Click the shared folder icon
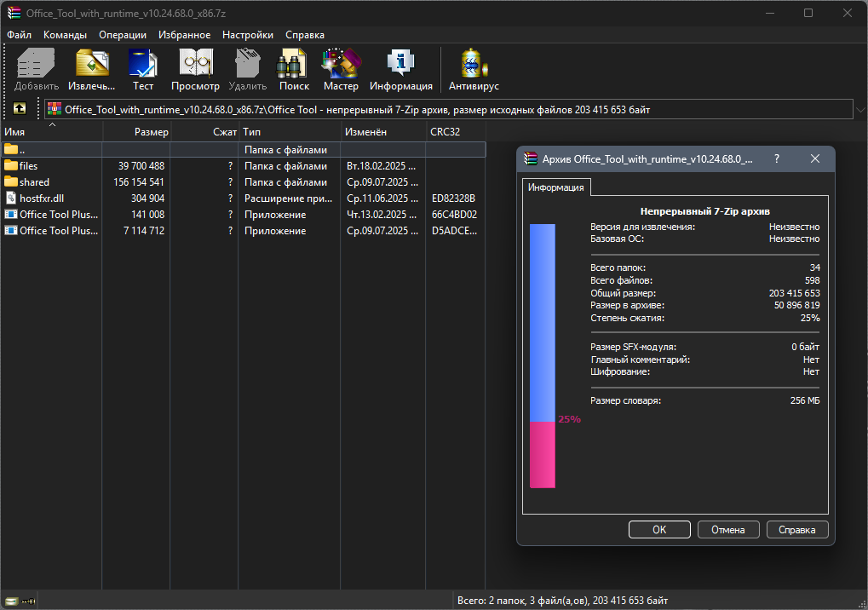 click(10, 181)
